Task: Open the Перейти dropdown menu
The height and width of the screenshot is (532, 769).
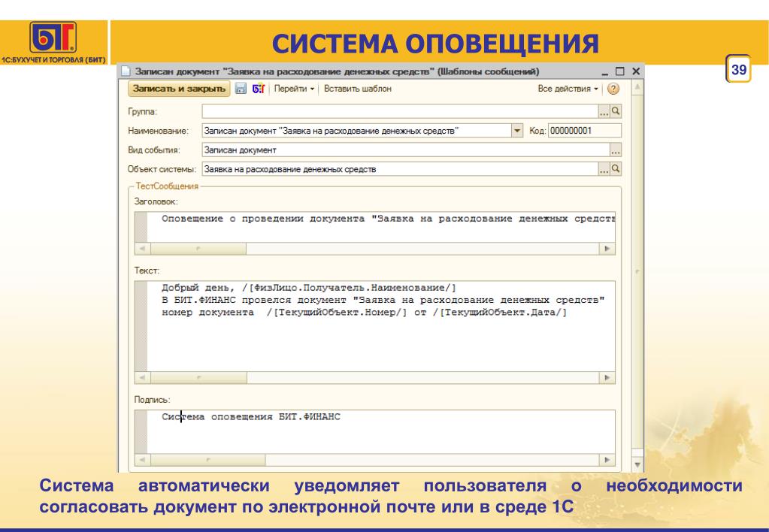Action: (294, 89)
